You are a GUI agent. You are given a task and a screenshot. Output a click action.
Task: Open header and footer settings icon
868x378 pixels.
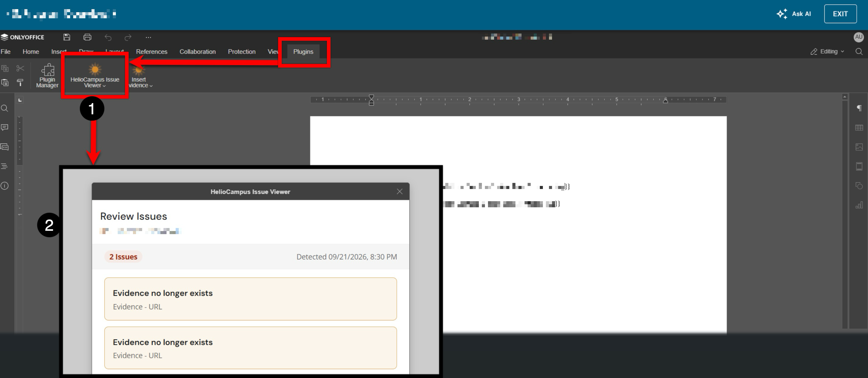tap(859, 166)
